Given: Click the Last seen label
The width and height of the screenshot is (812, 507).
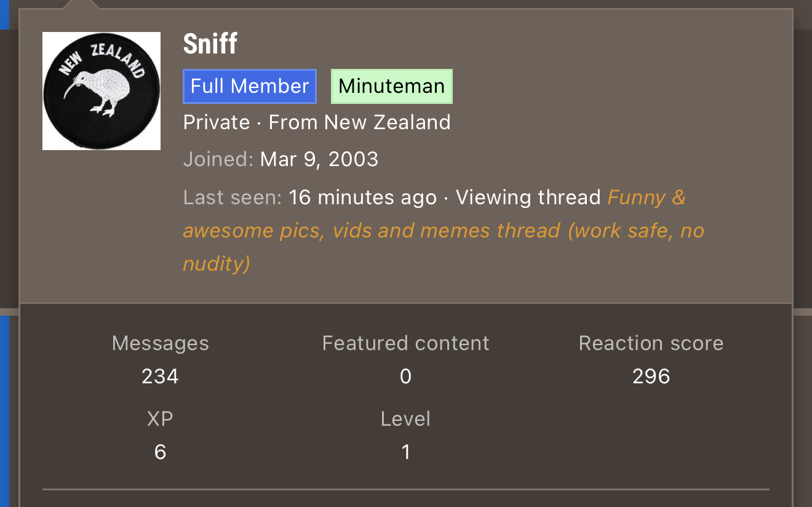Looking at the screenshot, I should pyautogui.click(x=232, y=198).
